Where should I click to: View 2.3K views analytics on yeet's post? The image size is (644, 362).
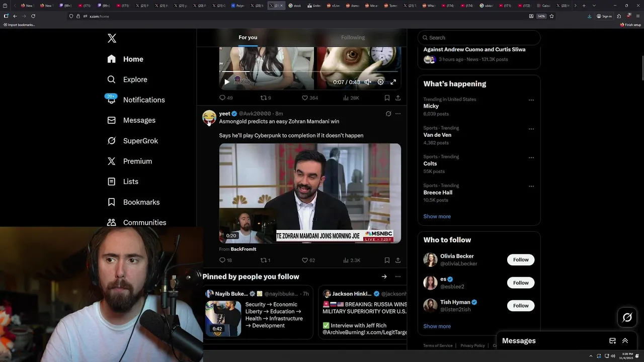[x=351, y=260]
